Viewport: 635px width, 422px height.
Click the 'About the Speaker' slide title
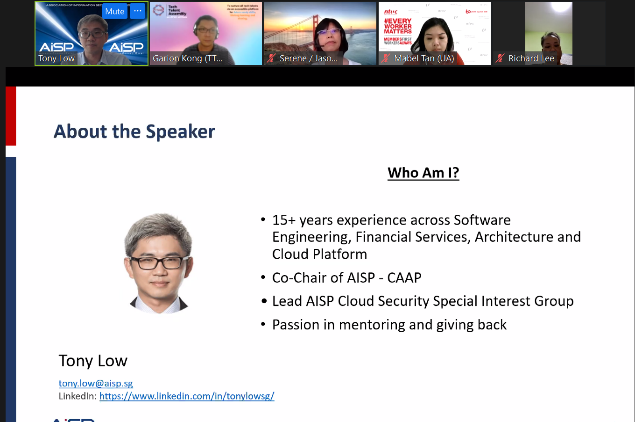tap(134, 131)
